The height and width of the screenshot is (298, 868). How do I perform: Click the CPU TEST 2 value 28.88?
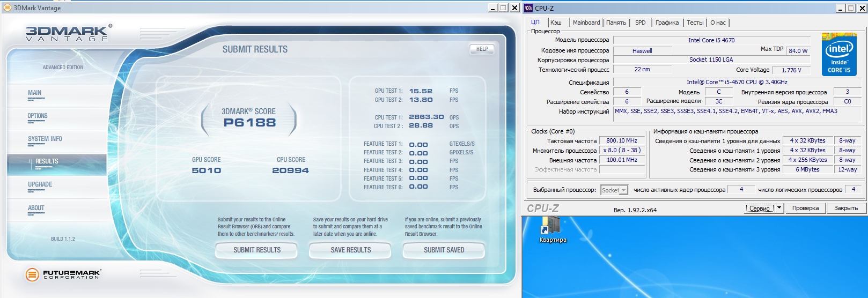click(x=421, y=125)
